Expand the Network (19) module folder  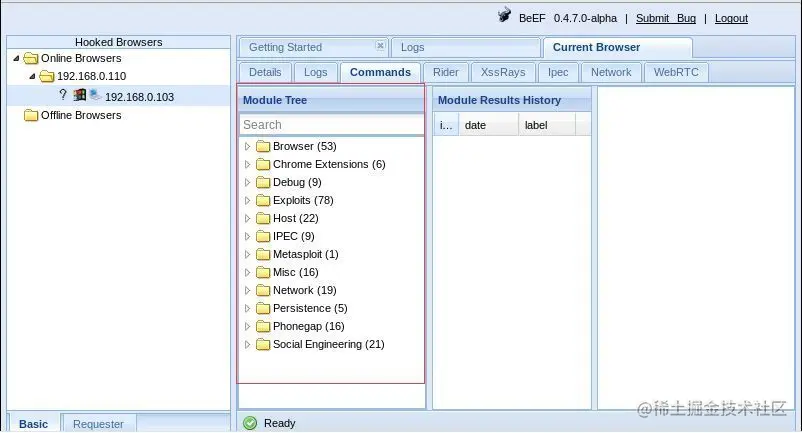248,290
